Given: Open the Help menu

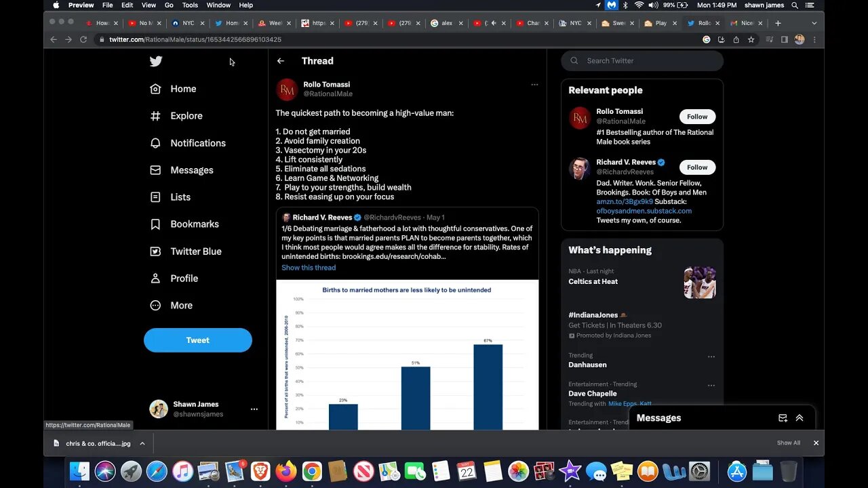Looking at the screenshot, I should [246, 5].
